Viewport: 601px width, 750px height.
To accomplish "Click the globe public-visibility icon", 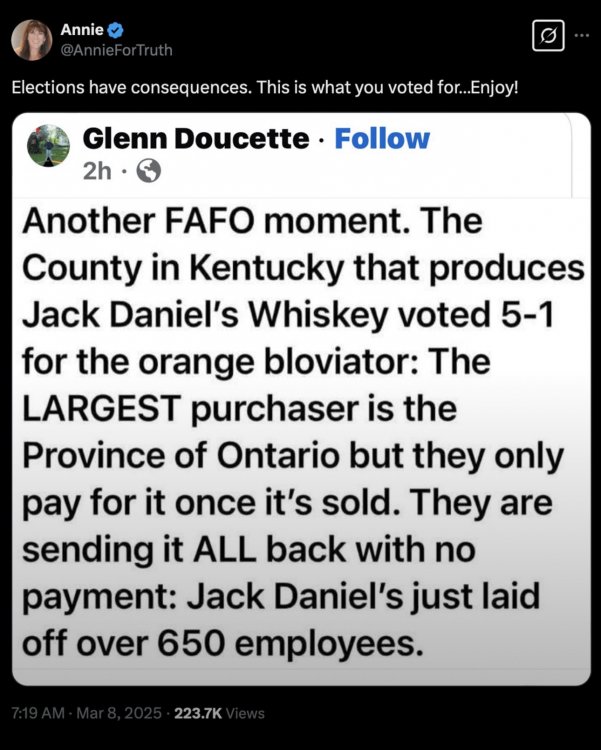I will [x=149, y=172].
